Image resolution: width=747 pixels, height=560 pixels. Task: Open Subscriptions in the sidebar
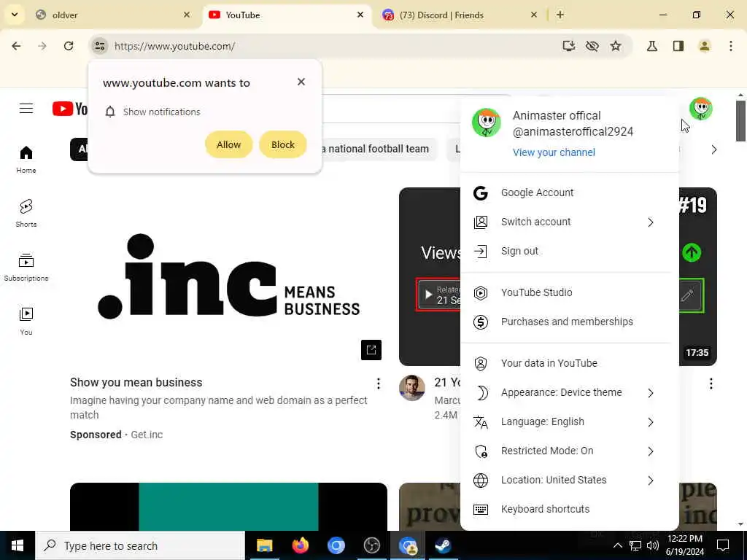pyautogui.click(x=26, y=267)
